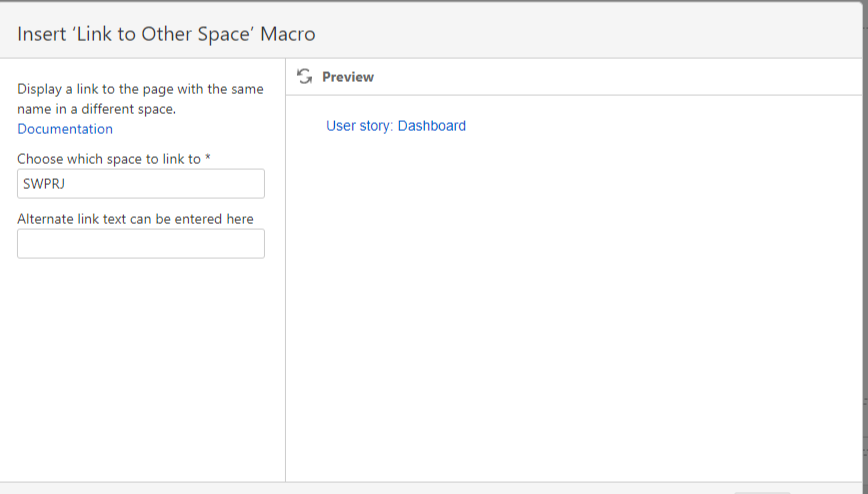Click the macro description text paragraph
Screen dimensions: 868x494
click(x=140, y=98)
